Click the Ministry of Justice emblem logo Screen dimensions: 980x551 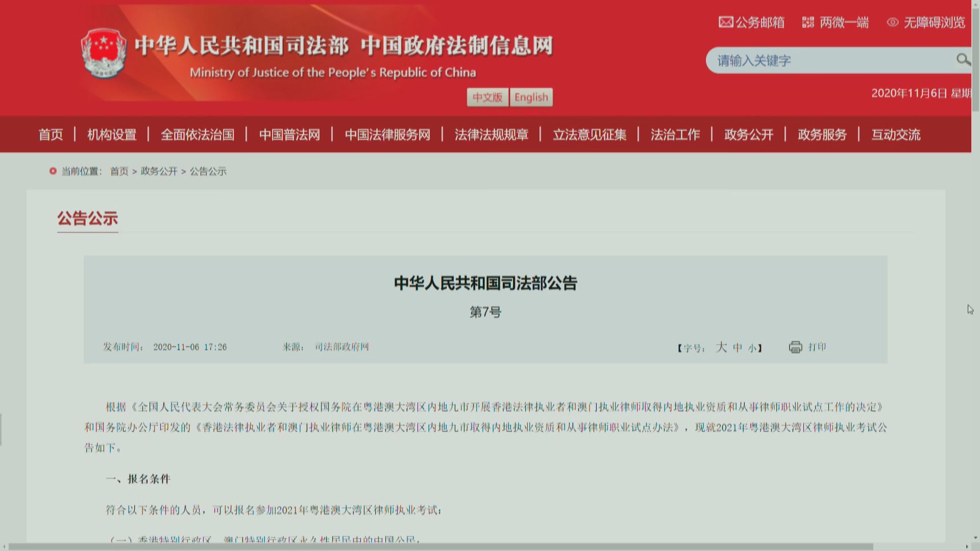(104, 55)
